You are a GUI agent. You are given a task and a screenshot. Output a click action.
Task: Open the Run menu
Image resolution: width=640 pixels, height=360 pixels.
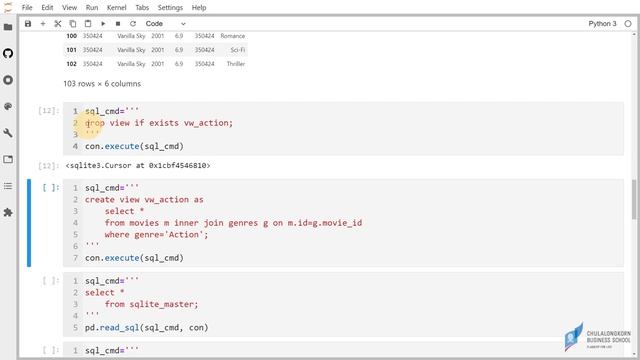[92, 7]
